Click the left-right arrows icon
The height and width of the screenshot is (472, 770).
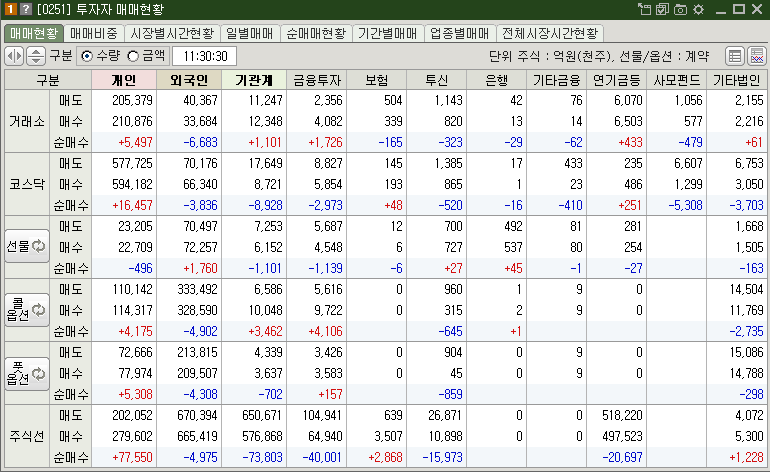[14, 56]
